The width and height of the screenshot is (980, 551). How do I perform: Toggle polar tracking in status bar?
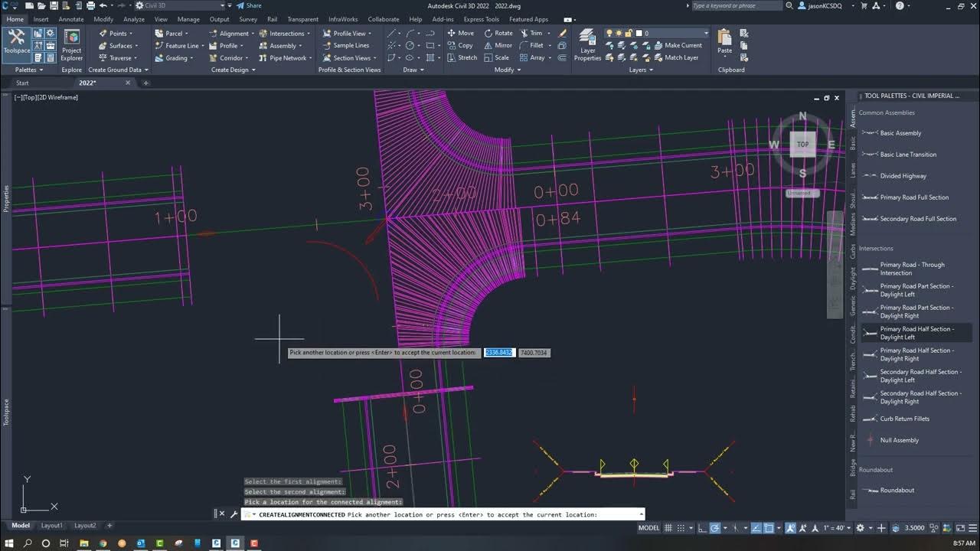[714, 527]
